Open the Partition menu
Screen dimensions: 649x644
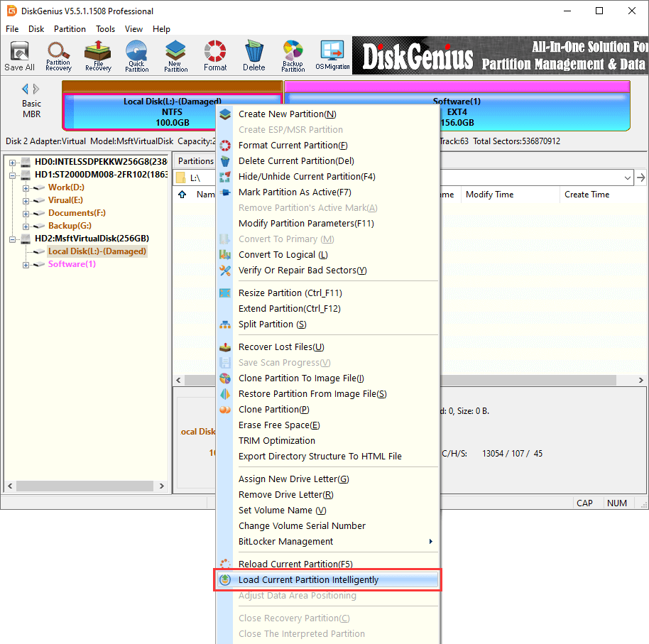(70, 29)
